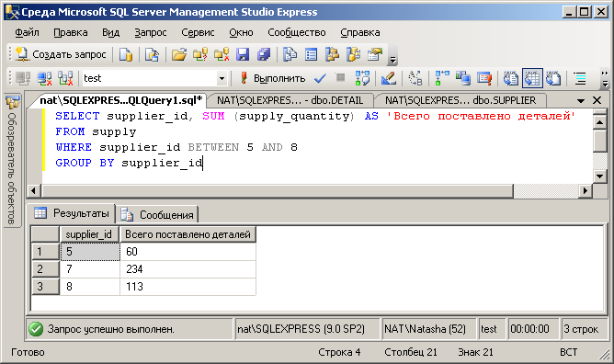The width and height of the screenshot is (614, 364).
Task: Parse the query with the blue checkmark
Action: (x=320, y=78)
